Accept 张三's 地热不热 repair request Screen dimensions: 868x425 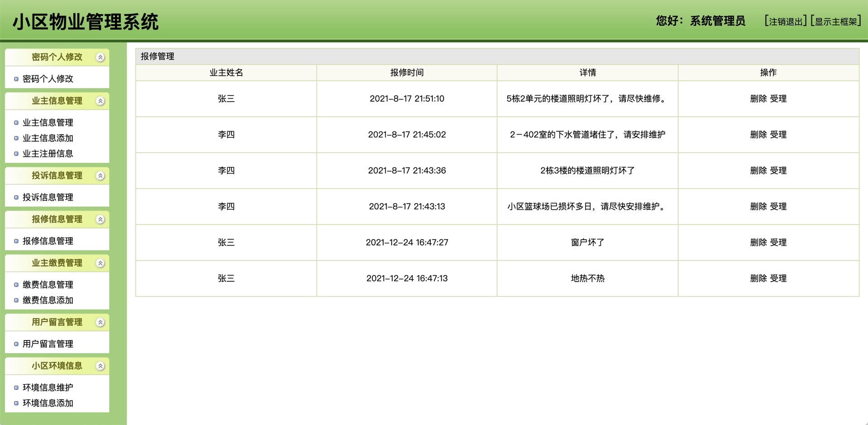click(779, 279)
